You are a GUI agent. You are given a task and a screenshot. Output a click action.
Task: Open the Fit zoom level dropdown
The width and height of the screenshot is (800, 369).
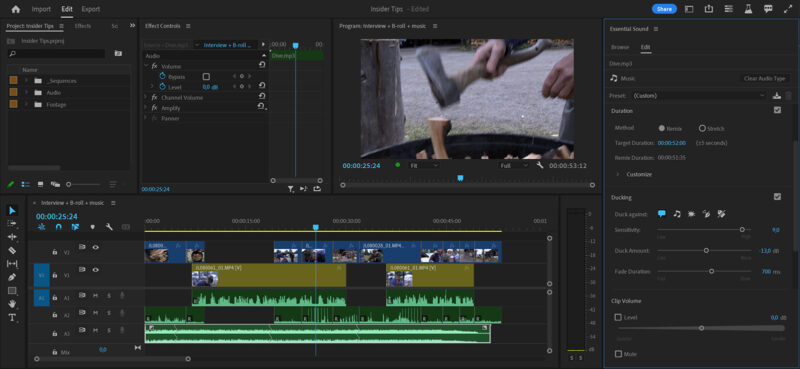[423, 165]
